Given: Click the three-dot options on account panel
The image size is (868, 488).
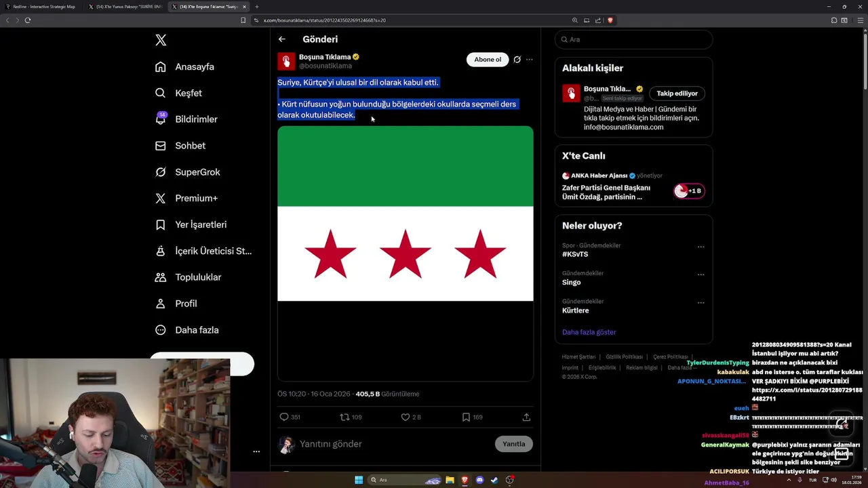Looking at the screenshot, I should (x=256, y=451).
